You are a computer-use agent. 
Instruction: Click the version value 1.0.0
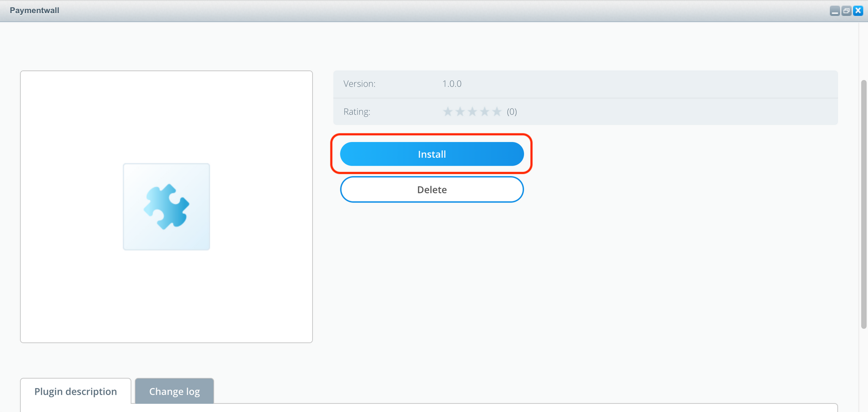point(452,84)
